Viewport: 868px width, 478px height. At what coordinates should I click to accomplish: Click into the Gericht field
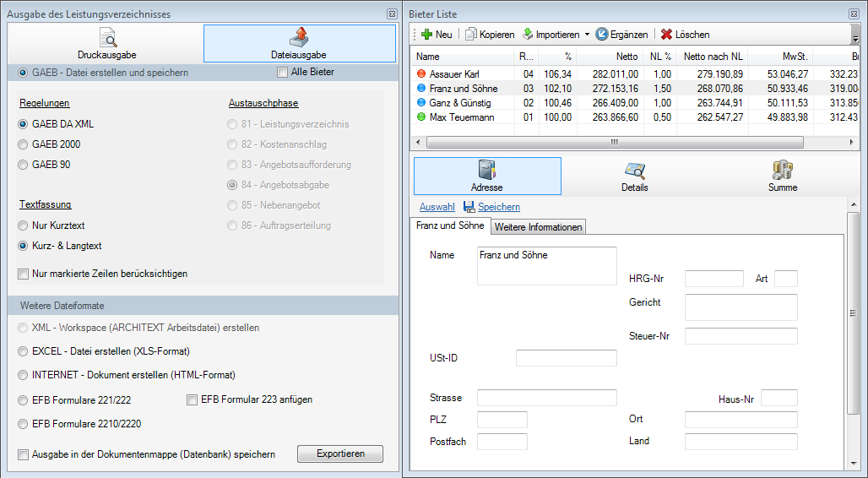(741, 307)
